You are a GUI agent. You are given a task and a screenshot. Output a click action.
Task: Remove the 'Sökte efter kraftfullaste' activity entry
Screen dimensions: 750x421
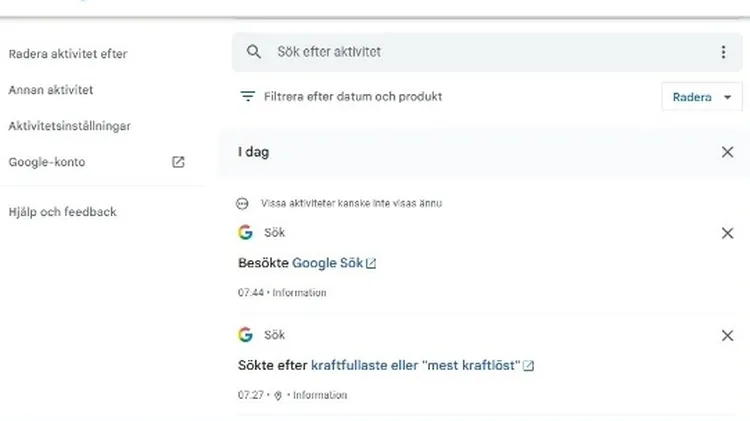point(727,335)
